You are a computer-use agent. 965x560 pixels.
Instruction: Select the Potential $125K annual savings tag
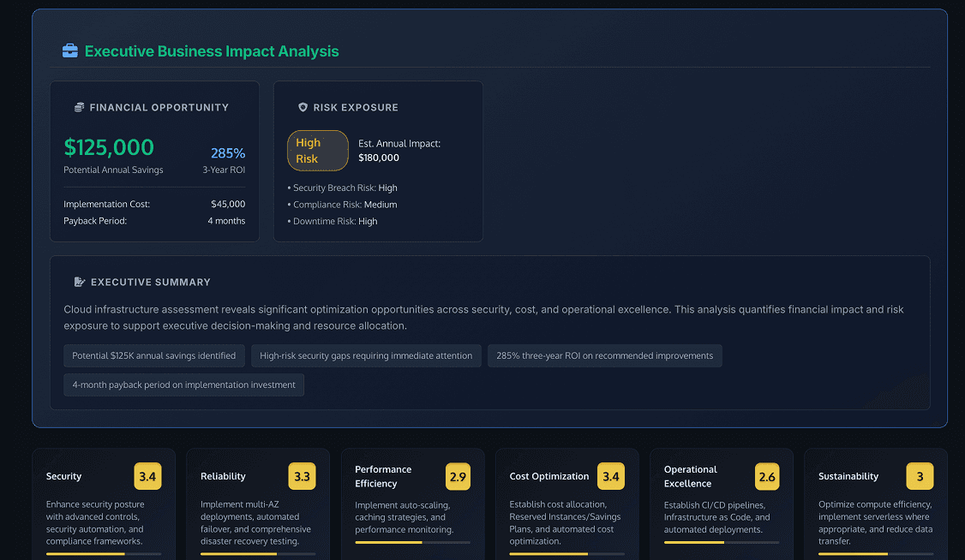[x=154, y=355]
